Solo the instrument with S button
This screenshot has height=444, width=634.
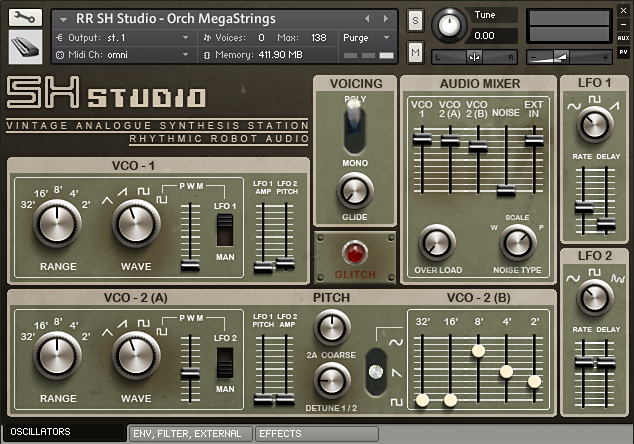[415, 20]
